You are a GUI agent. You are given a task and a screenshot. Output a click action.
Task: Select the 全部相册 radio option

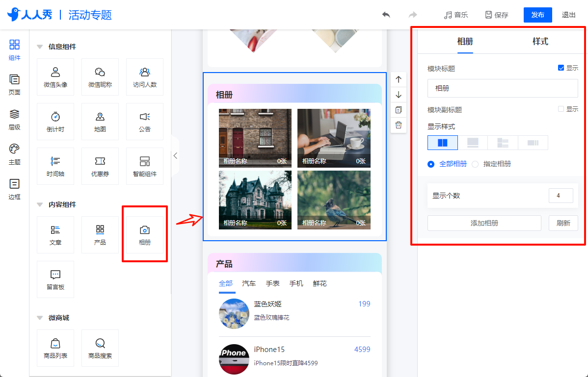[431, 164]
